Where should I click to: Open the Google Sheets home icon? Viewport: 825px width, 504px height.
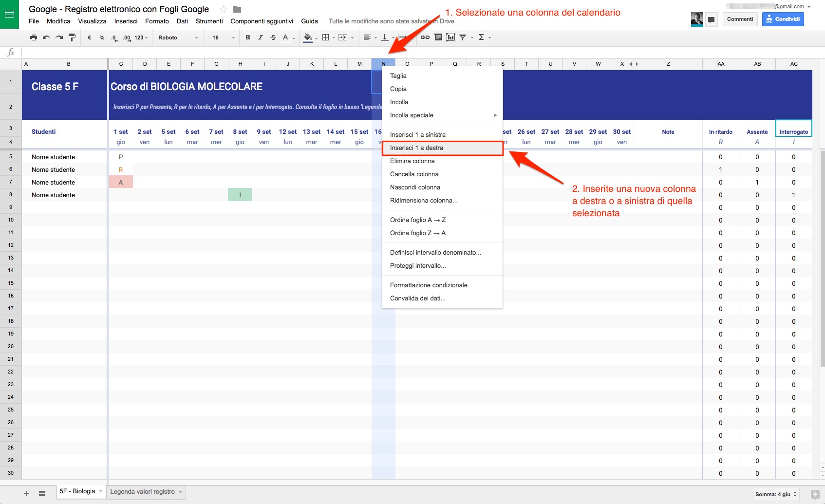[9, 14]
